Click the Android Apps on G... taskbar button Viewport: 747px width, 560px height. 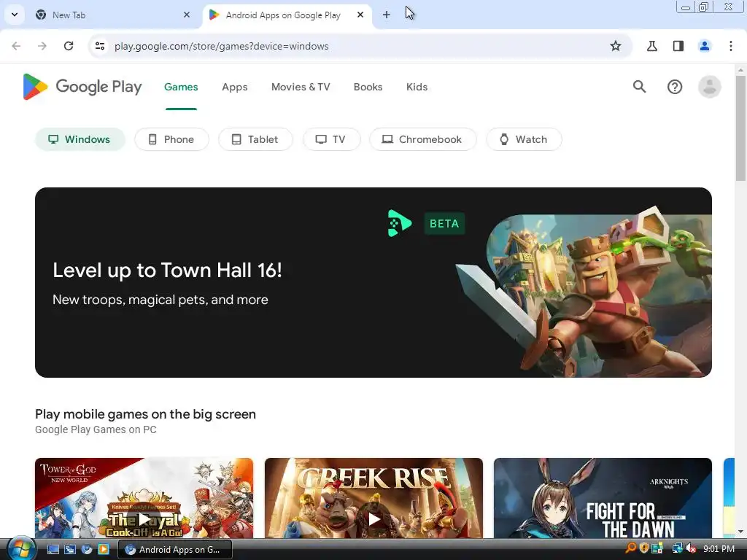(x=175, y=550)
